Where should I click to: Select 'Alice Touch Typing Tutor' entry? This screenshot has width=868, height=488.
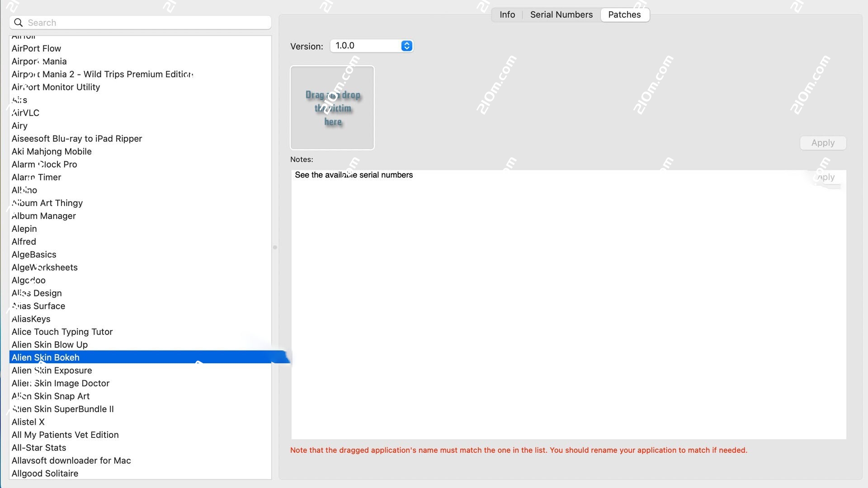click(140, 332)
